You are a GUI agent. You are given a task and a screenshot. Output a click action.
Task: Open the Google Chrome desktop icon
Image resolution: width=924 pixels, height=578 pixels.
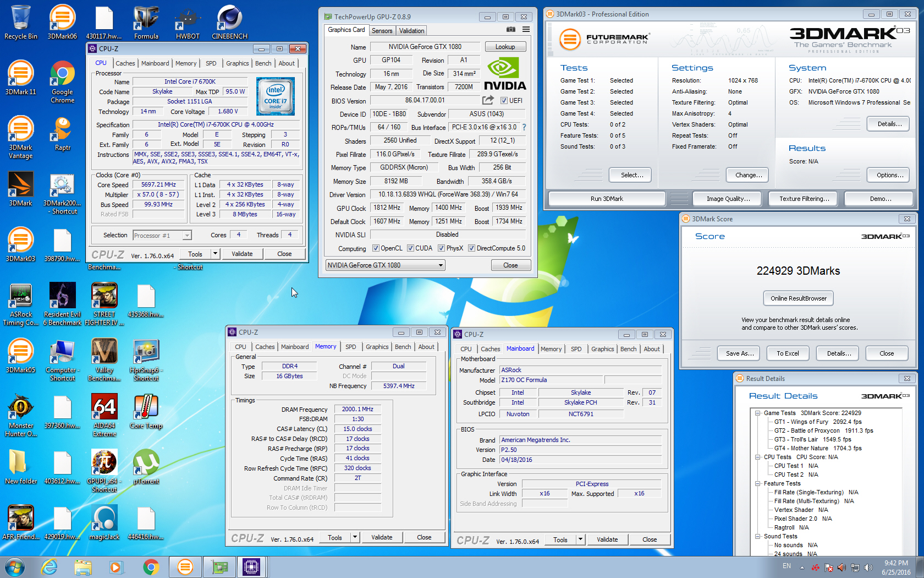(62, 82)
